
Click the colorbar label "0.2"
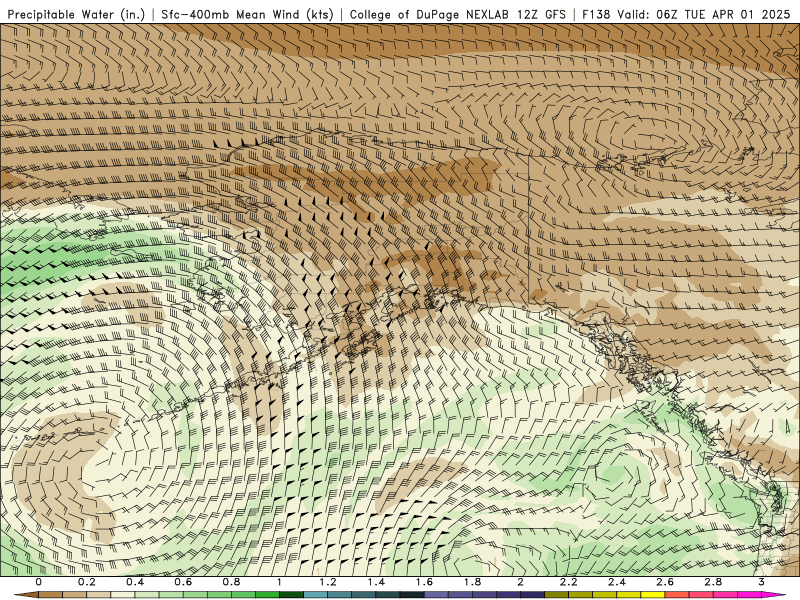pyautogui.click(x=87, y=582)
